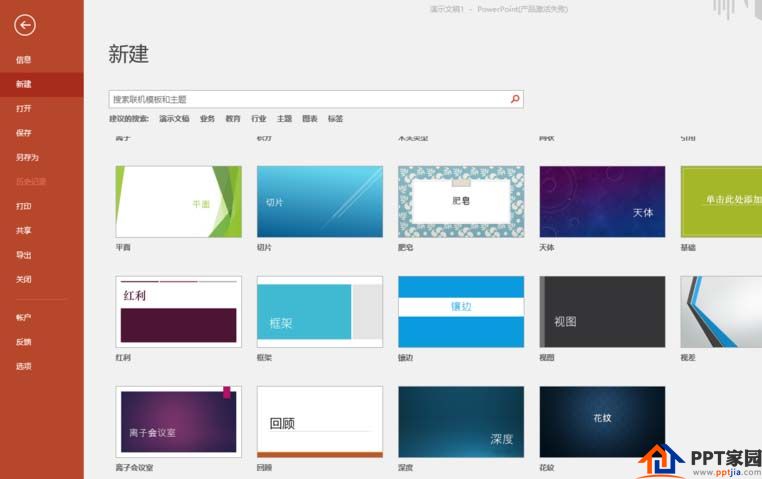Select the 肥皂 patterned template thumbnail
762x479 pixels.
[461, 202]
